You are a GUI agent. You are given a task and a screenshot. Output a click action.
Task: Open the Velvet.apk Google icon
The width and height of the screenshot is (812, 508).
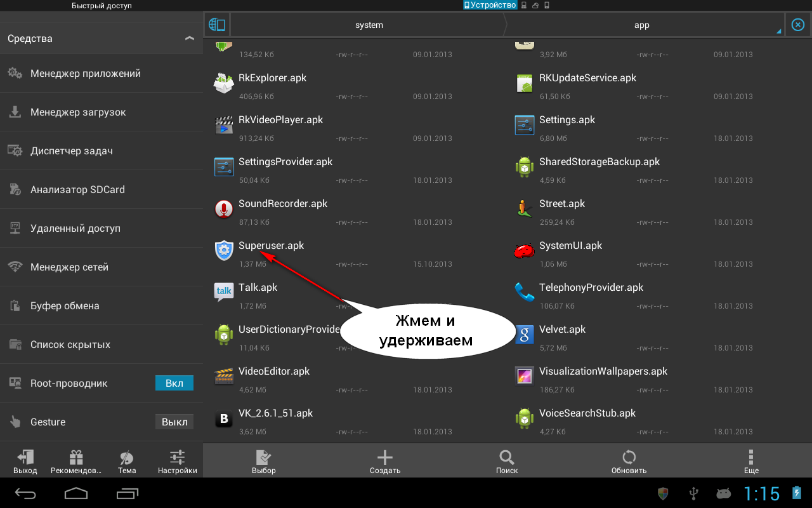pyautogui.click(x=524, y=335)
